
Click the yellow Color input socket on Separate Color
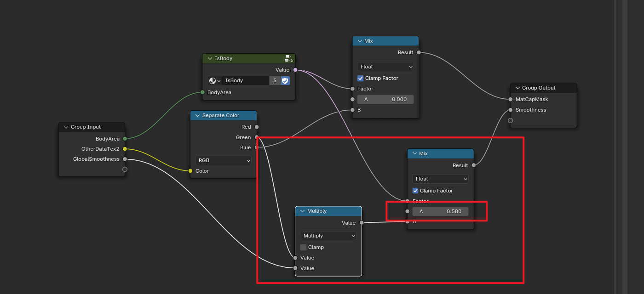(x=190, y=171)
